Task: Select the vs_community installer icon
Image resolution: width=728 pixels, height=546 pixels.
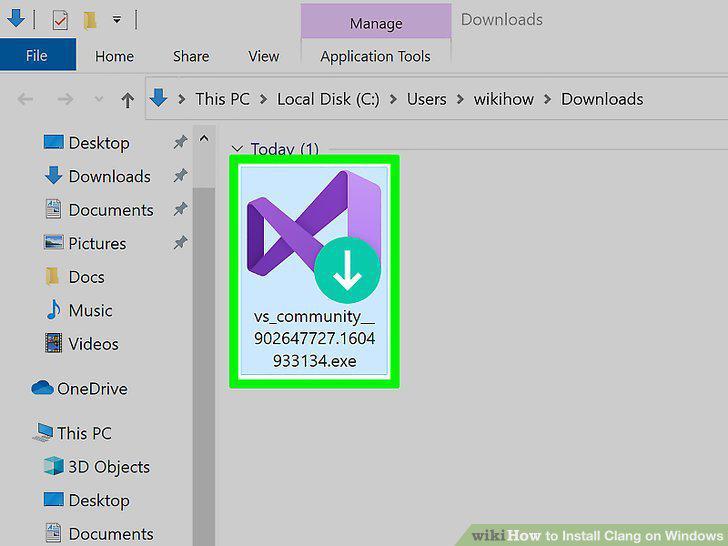Action: [314, 236]
